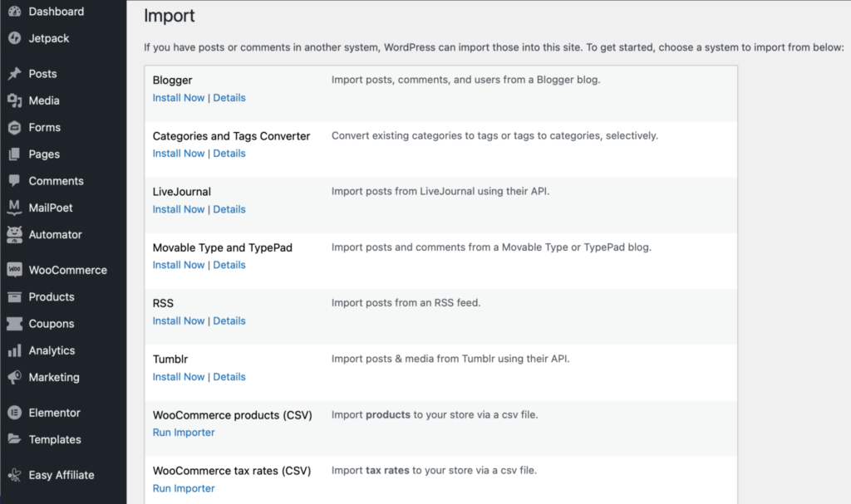The image size is (851, 504).
Task: Click the Forms sidebar icon
Action: [15, 127]
